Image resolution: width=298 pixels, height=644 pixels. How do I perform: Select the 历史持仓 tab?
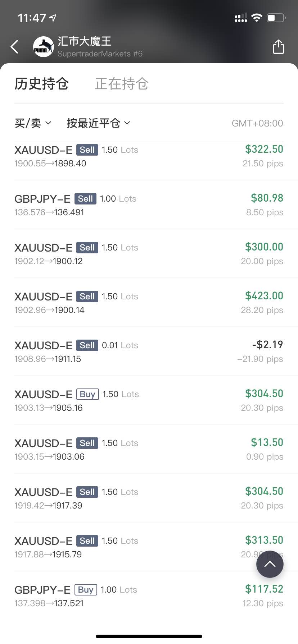point(41,84)
